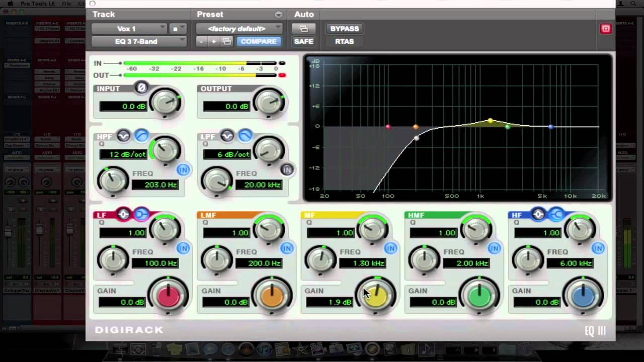Screen dimensions: 644x362
Task: Click the OUTPUT gain knob
Action: [269, 102]
